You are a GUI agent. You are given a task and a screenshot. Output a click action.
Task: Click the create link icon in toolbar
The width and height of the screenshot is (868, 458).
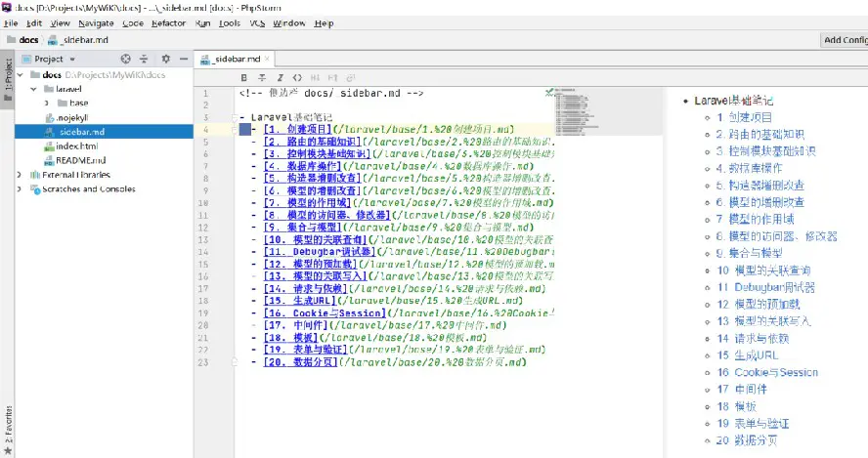pos(350,78)
